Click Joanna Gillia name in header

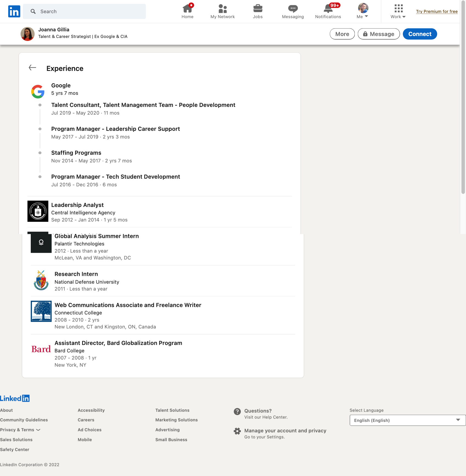coord(54,30)
